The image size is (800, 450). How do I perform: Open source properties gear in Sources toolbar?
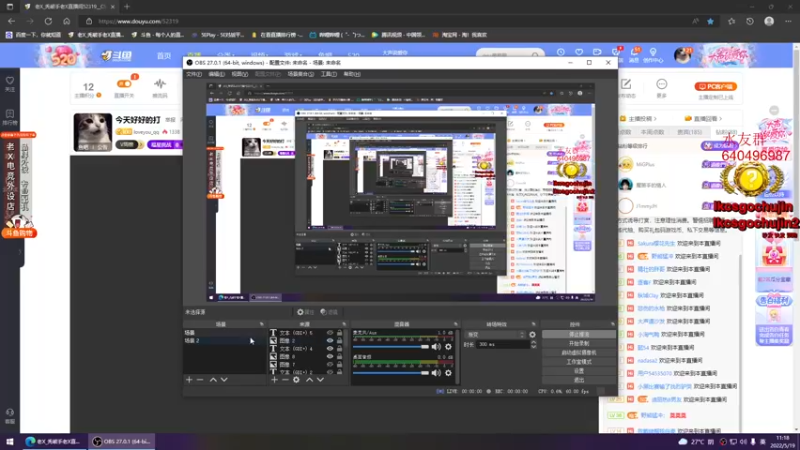(x=296, y=380)
